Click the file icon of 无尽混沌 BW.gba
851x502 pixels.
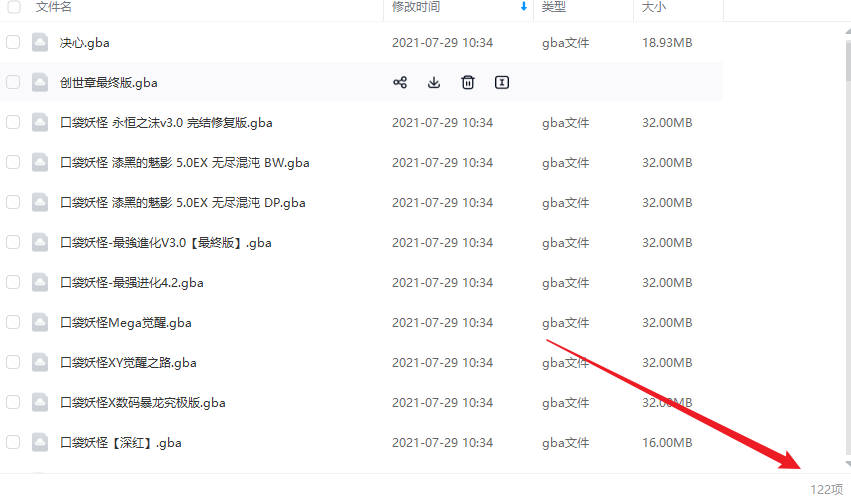(x=40, y=162)
